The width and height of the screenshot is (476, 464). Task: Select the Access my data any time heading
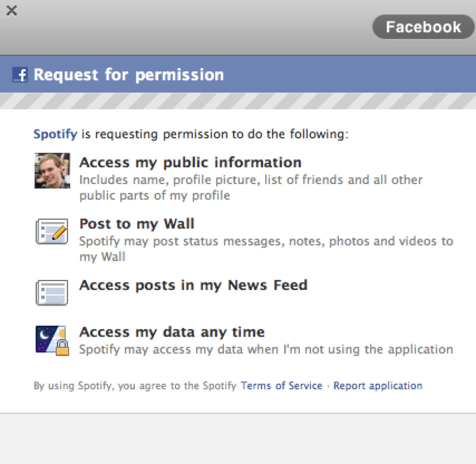[x=172, y=332]
